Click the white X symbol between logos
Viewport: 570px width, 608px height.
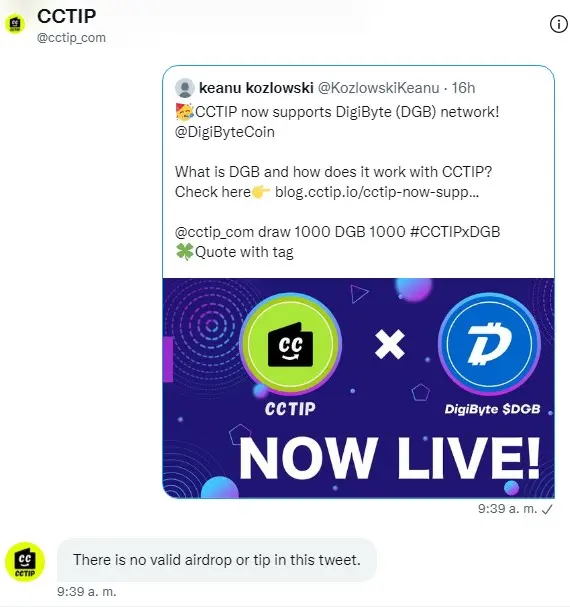[390, 344]
